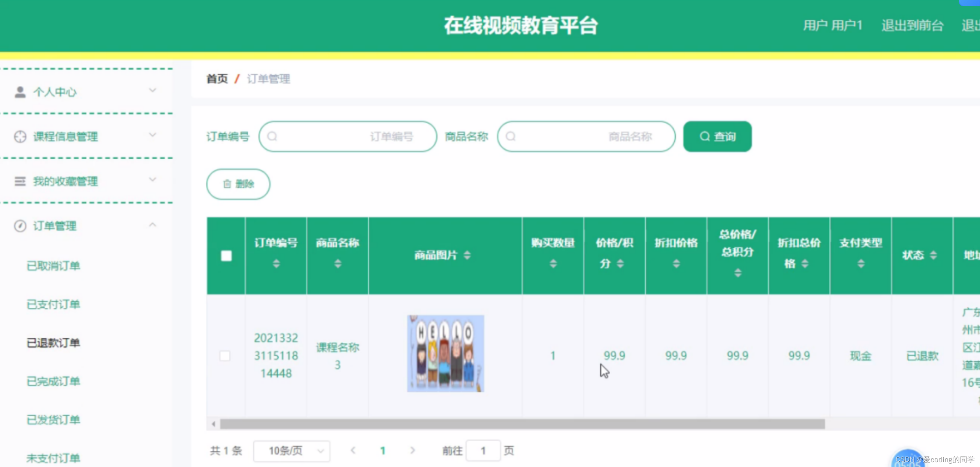Click the 删除 delete button
This screenshot has width=980, height=467.
point(238,184)
